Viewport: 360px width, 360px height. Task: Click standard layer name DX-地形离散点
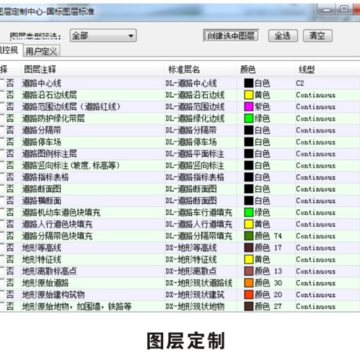point(191,271)
